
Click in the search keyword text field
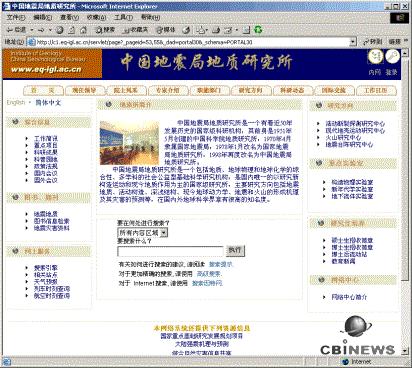tap(170, 251)
